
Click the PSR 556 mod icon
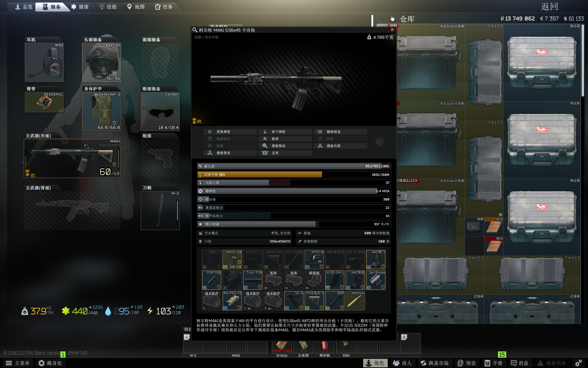212,280
